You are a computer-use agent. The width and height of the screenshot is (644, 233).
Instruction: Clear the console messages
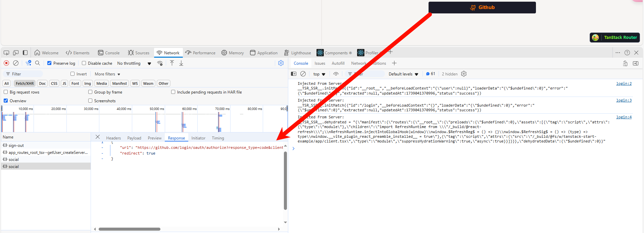(303, 74)
